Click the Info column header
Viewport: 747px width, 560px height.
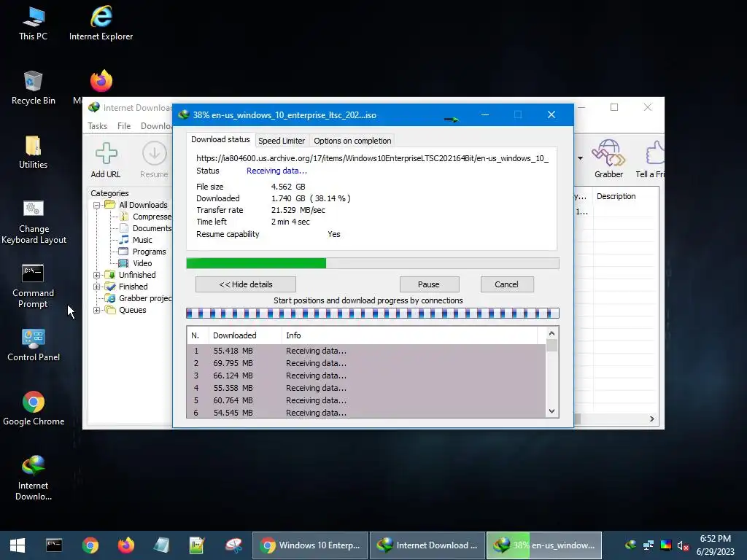(410, 335)
